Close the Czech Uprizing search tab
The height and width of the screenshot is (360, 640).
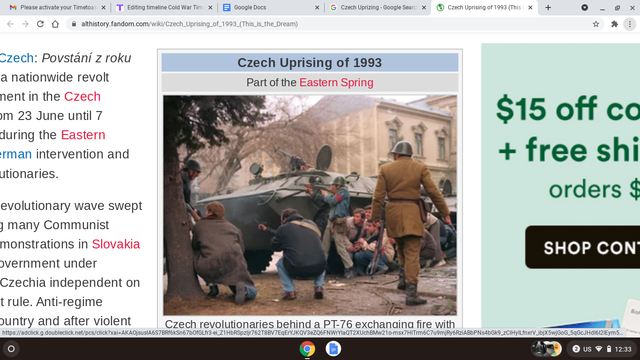424,7
